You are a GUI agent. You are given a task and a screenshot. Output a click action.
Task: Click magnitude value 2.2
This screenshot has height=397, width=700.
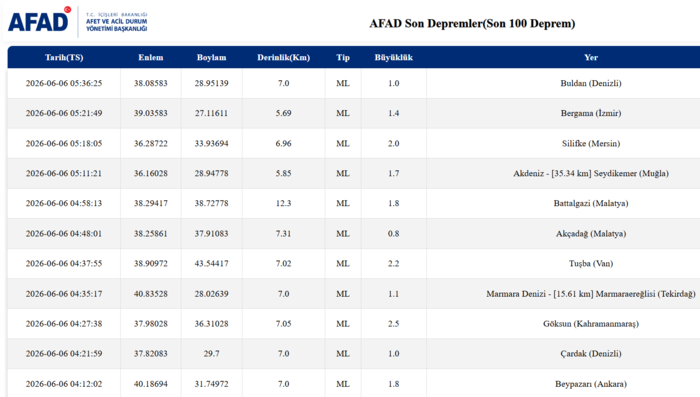[393, 263]
